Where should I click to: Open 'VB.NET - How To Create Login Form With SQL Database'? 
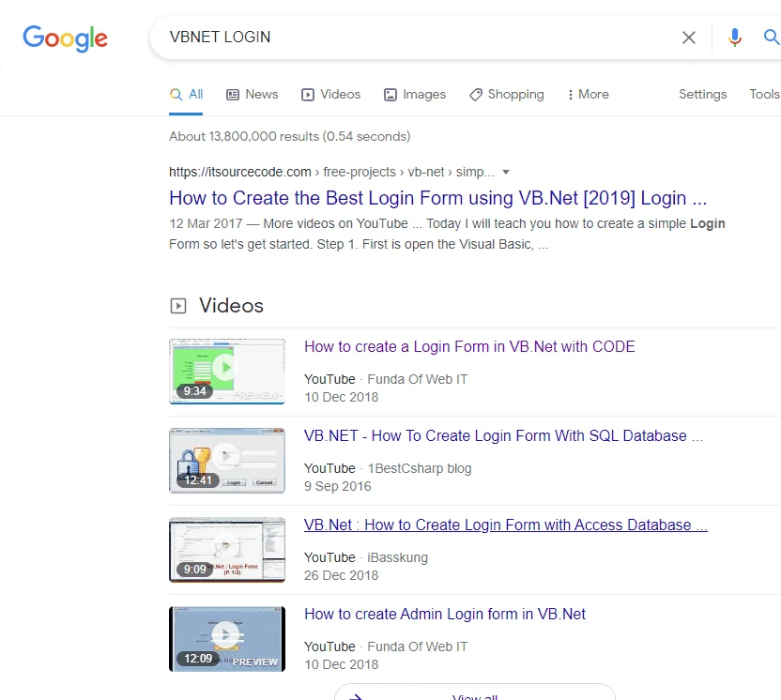(503, 435)
